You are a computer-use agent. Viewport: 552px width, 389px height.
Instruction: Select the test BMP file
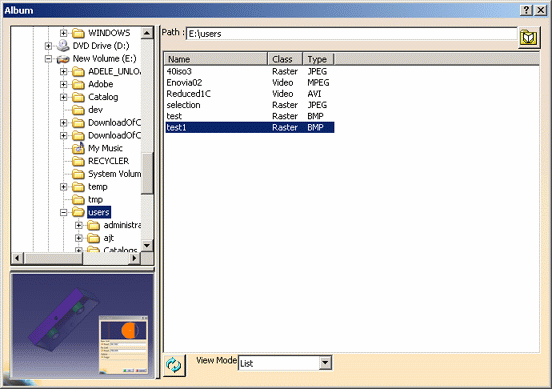[x=250, y=116]
